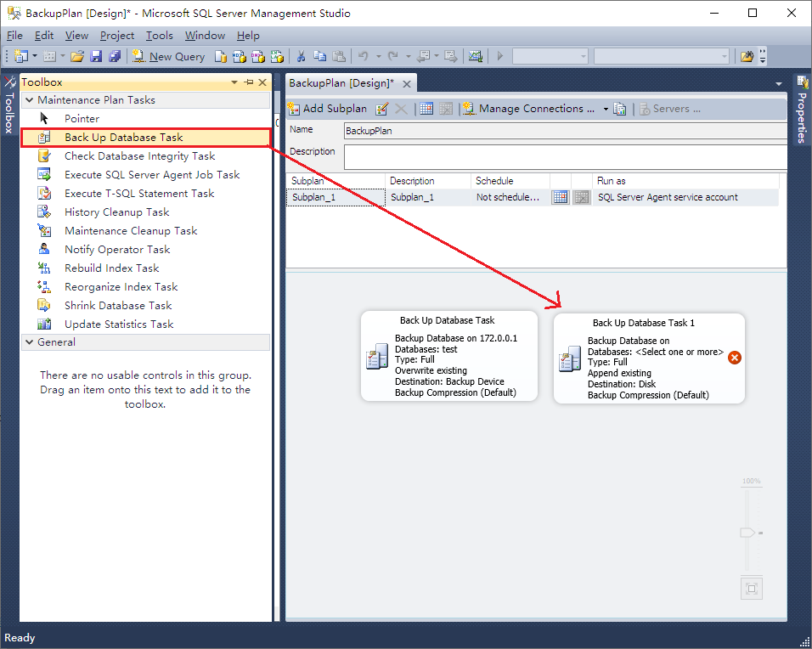Select Shrink Database Task
Image resolution: width=812 pixels, height=649 pixels.
coord(145,305)
